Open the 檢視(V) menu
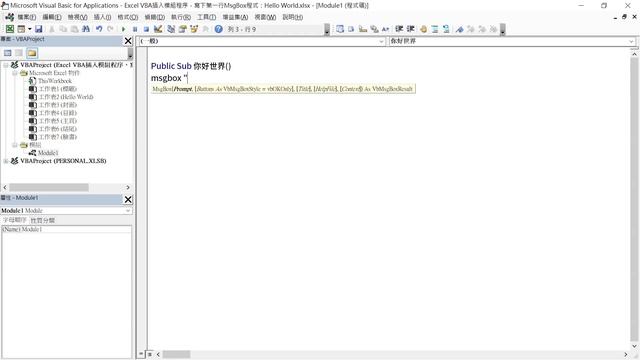 coord(78,17)
